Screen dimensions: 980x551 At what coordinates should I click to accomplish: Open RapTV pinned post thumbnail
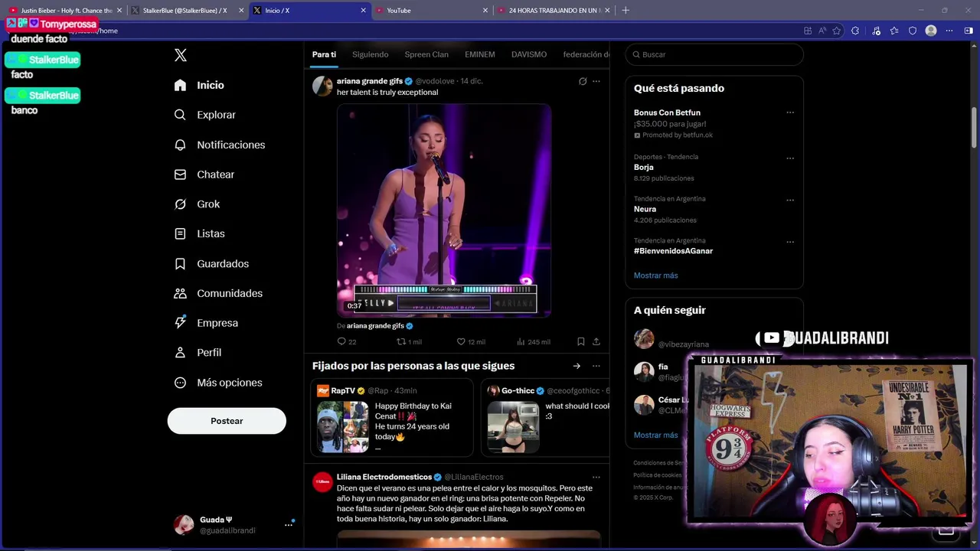pyautogui.click(x=342, y=427)
